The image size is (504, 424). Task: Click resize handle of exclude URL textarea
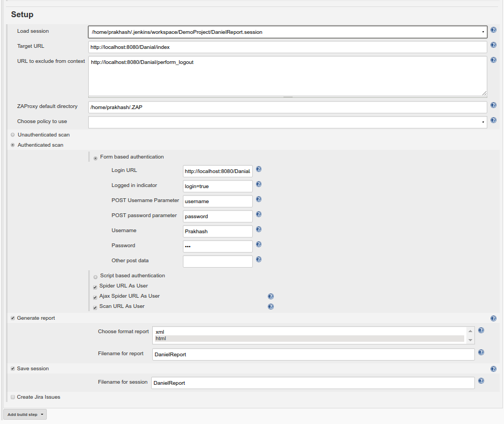click(484, 93)
